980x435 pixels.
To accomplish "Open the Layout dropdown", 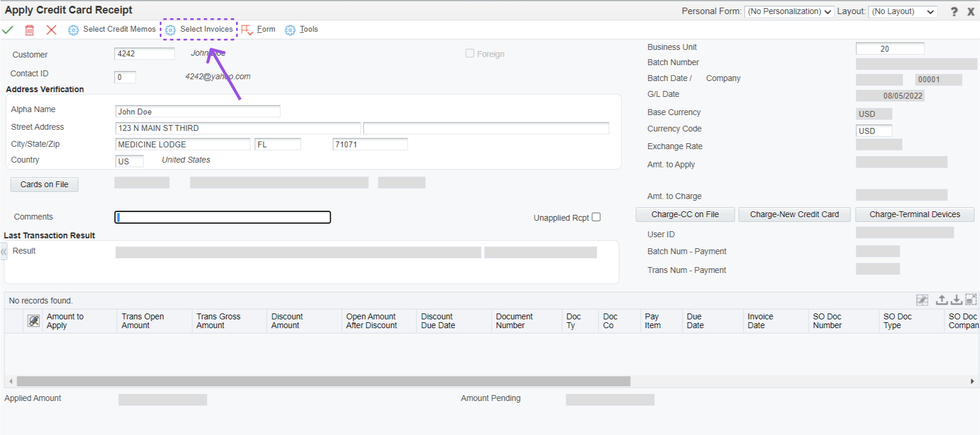I will pyautogui.click(x=902, y=12).
